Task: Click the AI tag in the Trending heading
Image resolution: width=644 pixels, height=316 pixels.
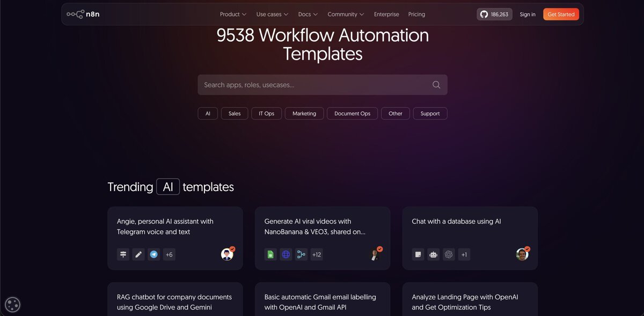Action: 168,186
